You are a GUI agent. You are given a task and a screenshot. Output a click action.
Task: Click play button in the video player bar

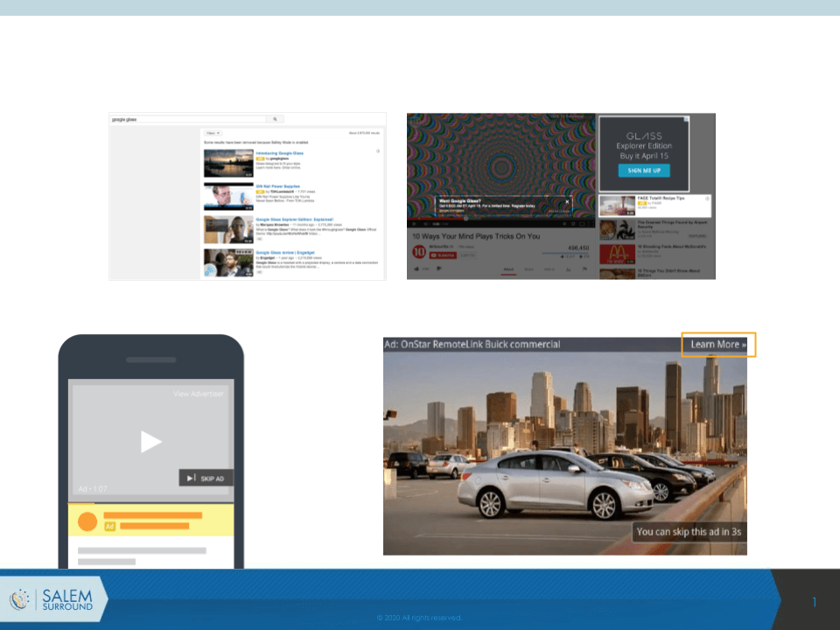[414, 224]
